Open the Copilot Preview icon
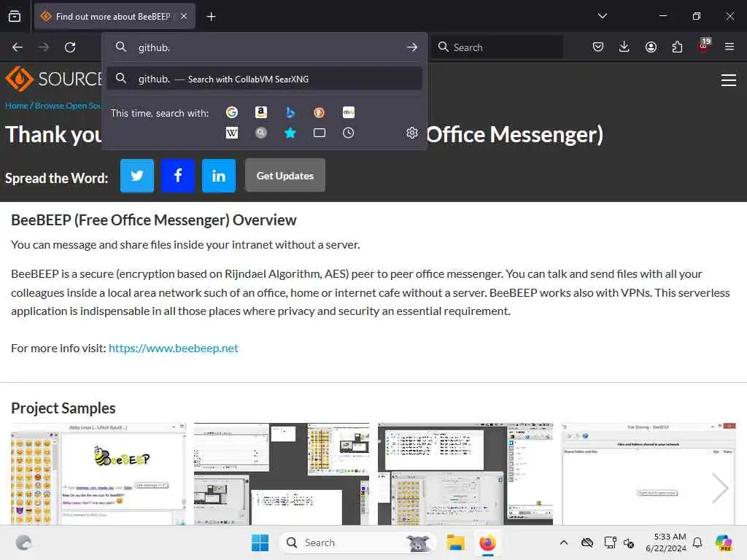This screenshot has width=747, height=560. [x=723, y=542]
